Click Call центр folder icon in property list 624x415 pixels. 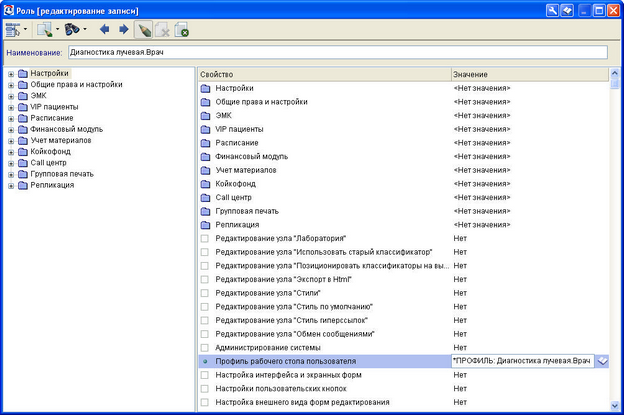click(205, 198)
